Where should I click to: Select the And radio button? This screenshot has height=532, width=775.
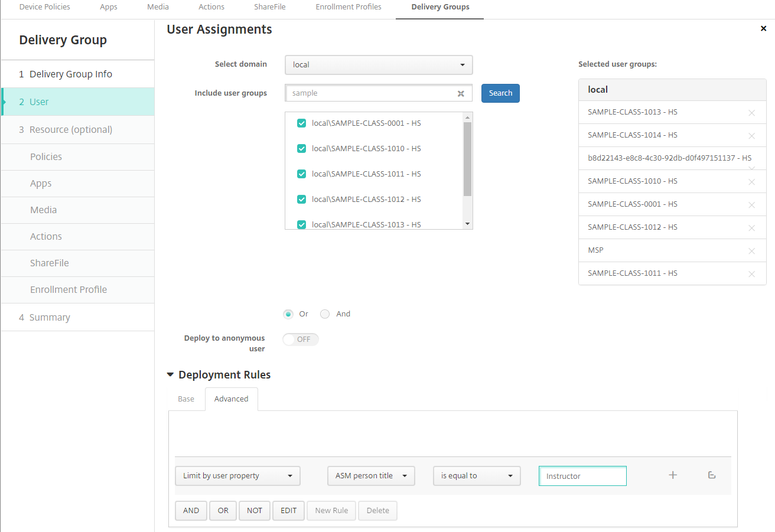(x=325, y=314)
